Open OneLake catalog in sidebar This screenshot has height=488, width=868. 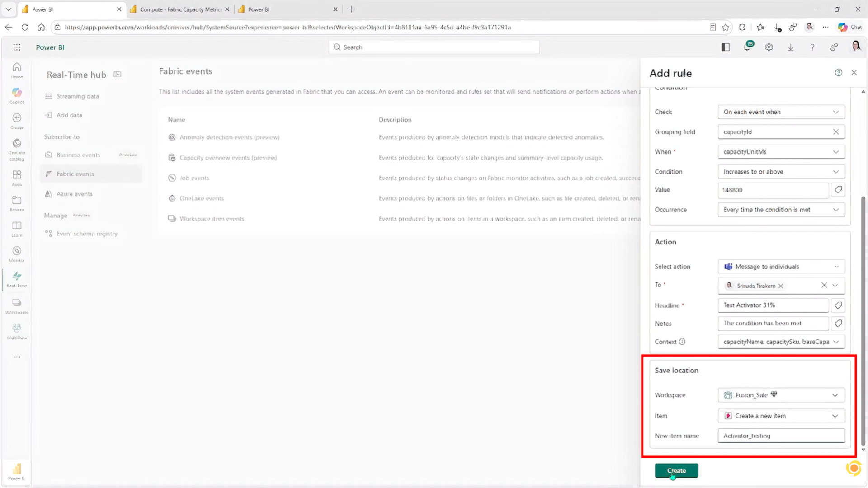click(x=17, y=149)
